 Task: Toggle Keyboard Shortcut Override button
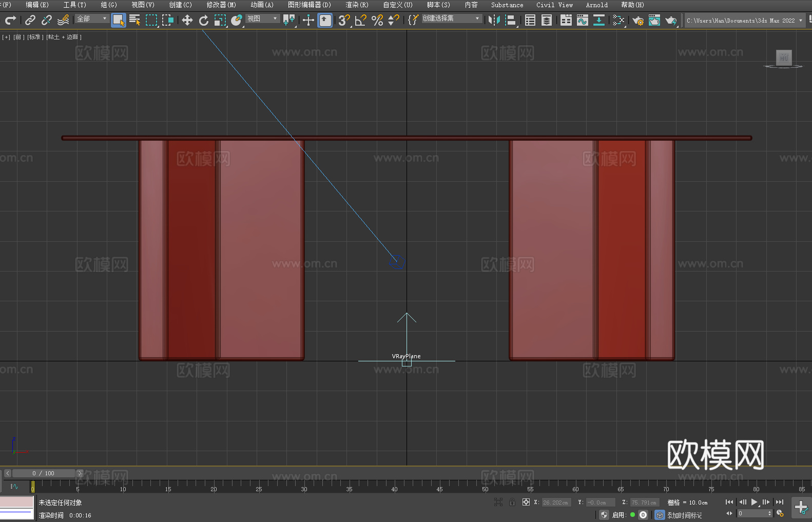click(x=325, y=20)
